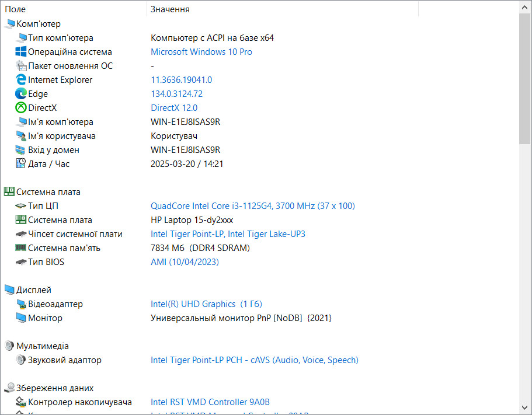Select the Комп'ютер group label
The height and width of the screenshot is (415, 532).
39,24
